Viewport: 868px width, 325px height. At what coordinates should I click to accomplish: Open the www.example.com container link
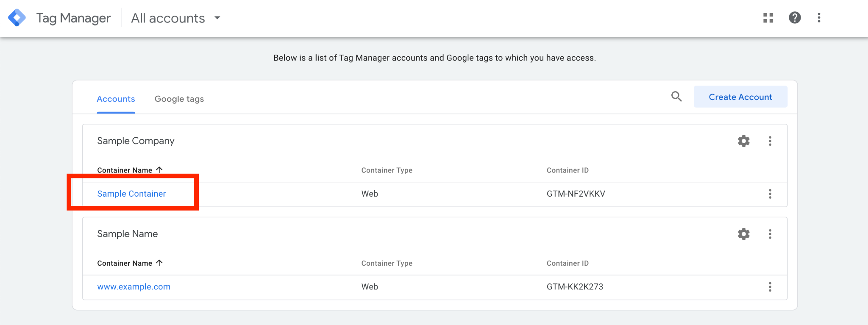click(x=134, y=287)
